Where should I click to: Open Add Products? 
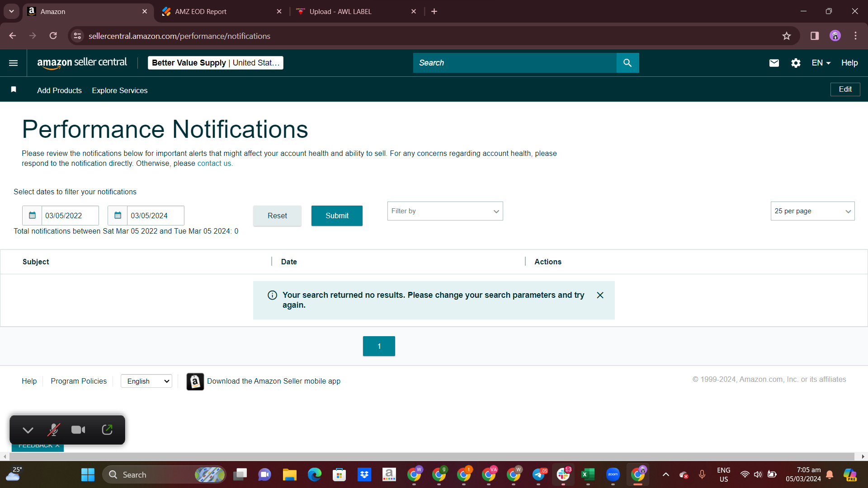pyautogui.click(x=59, y=90)
